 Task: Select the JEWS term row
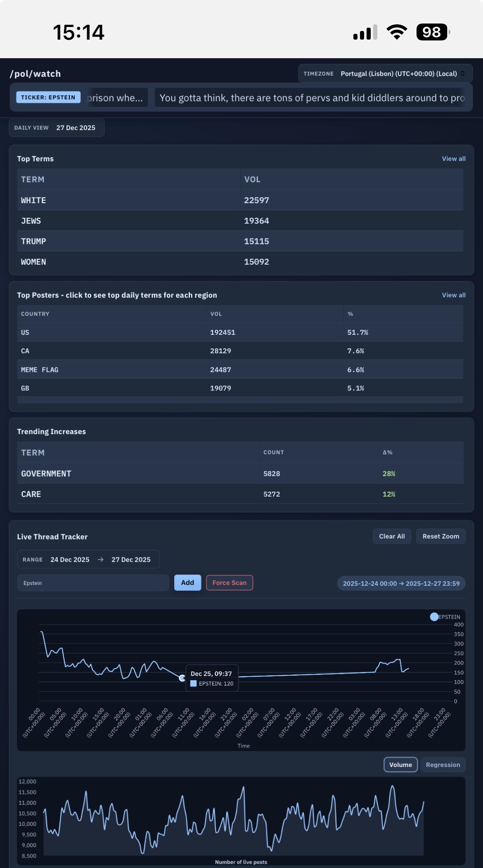coord(240,221)
